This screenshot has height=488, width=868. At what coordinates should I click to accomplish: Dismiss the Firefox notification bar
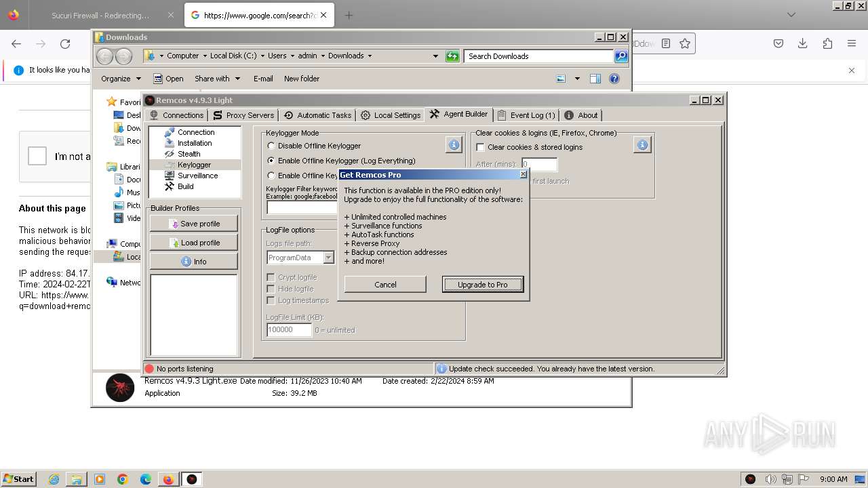[852, 70]
